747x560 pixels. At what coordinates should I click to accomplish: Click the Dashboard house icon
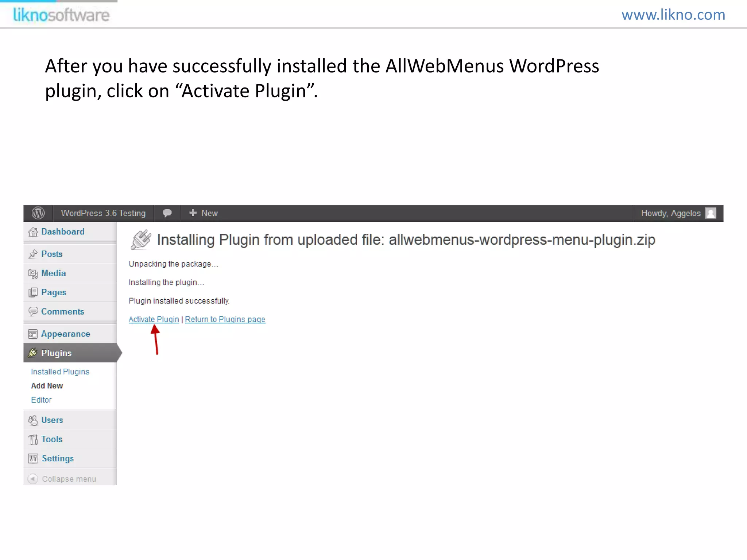pos(33,232)
